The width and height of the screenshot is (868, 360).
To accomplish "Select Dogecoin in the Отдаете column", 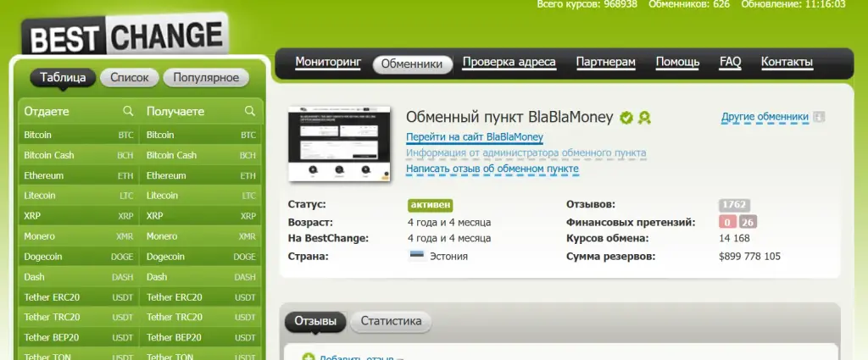I will 79,257.
